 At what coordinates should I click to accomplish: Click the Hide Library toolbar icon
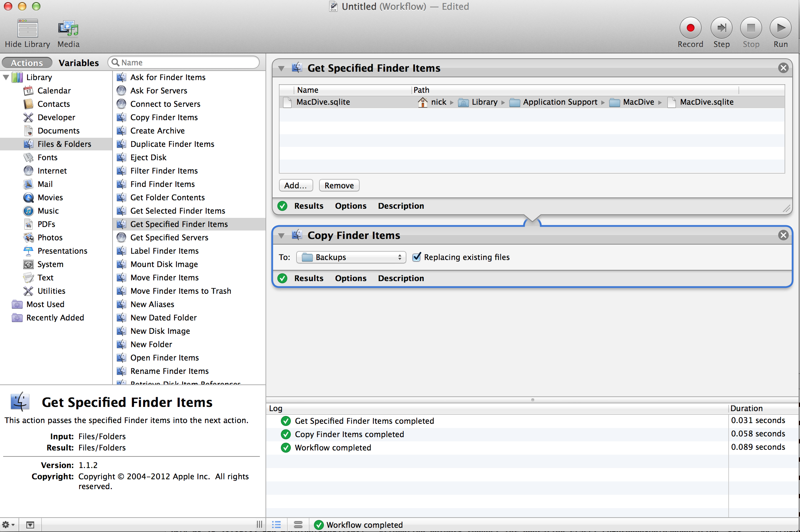click(27, 28)
